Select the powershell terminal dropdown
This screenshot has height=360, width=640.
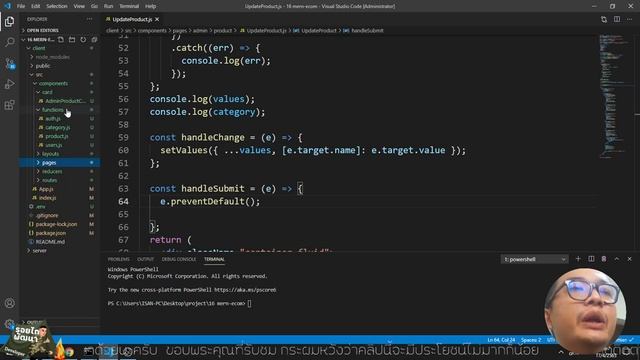(535, 259)
